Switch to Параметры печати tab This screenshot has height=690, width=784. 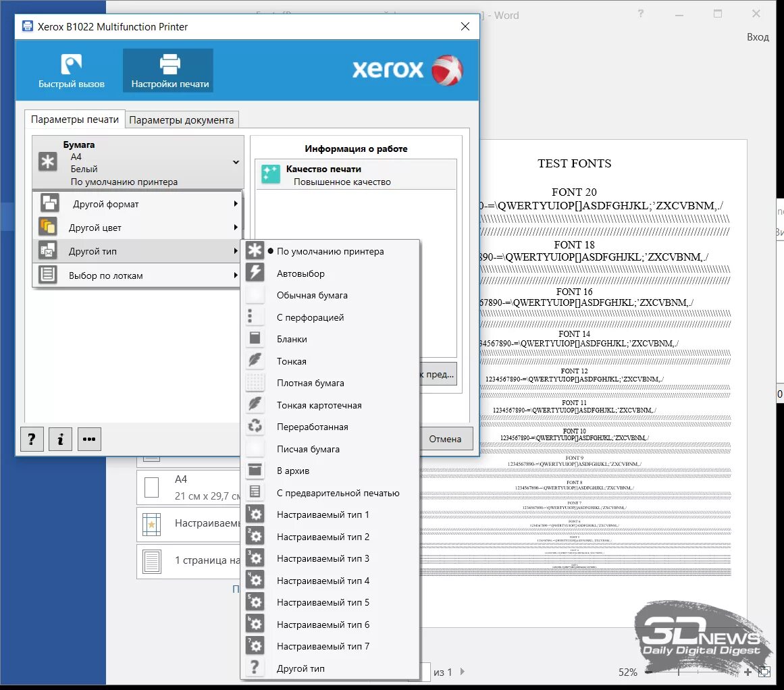(75, 120)
